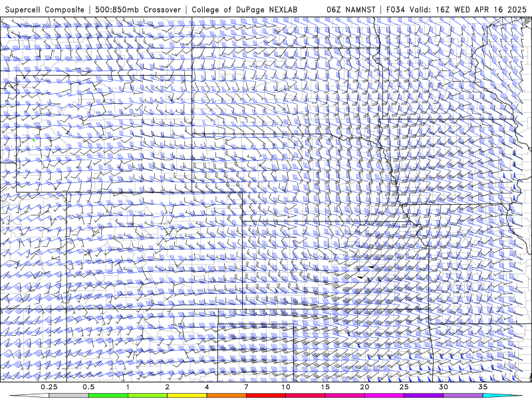Screen dimensions: 532x399
Task: Click the '06Z NAMNST' model label
Action: (x=351, y=9)
